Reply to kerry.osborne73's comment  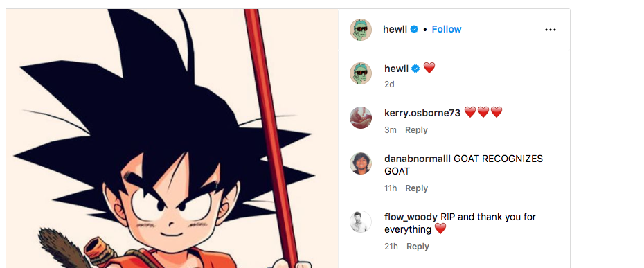pos(416,130)
